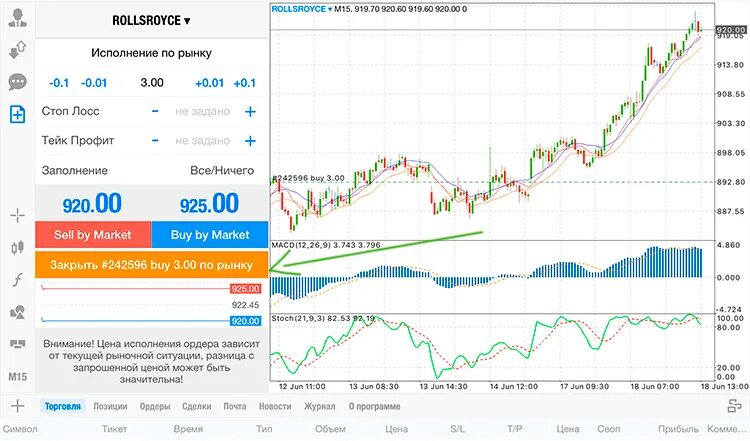Switch to the Ордеры tab
Screen dimensions: 750x441
(155, 406)
